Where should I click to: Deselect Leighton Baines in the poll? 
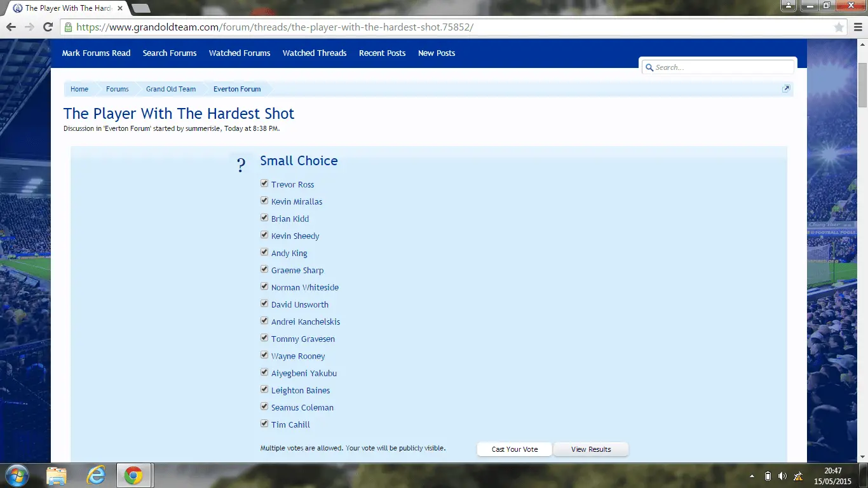pos(264,390)
